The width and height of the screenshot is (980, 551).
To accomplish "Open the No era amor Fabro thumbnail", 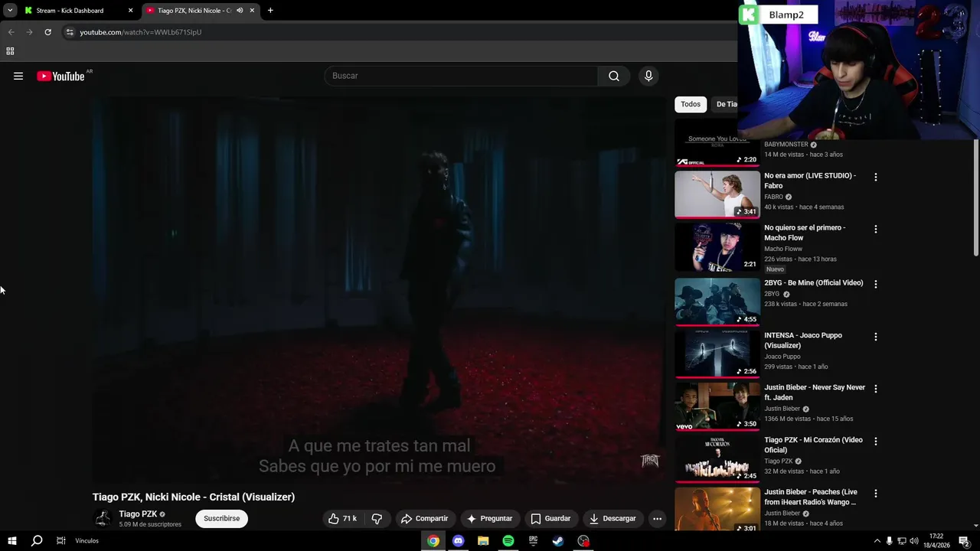I will click(717, 194).
